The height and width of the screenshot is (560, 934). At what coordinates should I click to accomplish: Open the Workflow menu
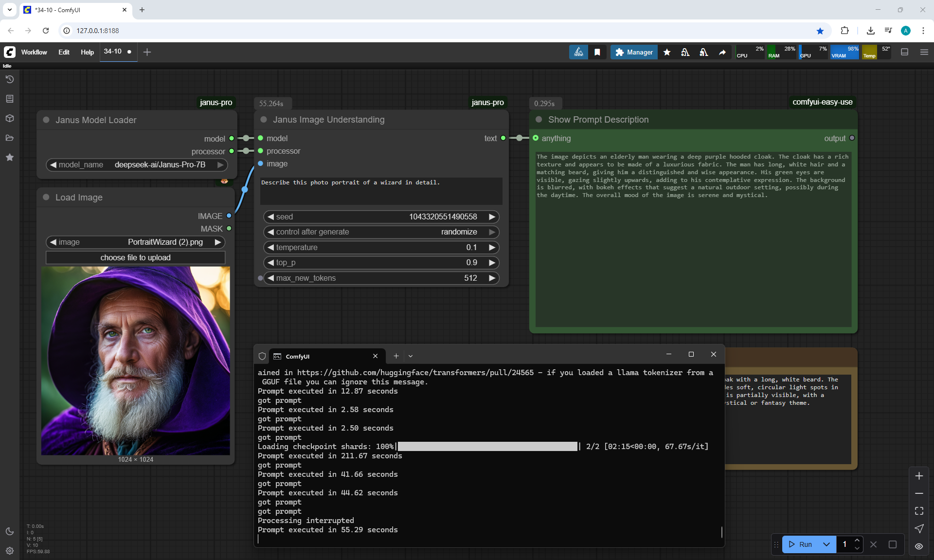click(34, 52)
